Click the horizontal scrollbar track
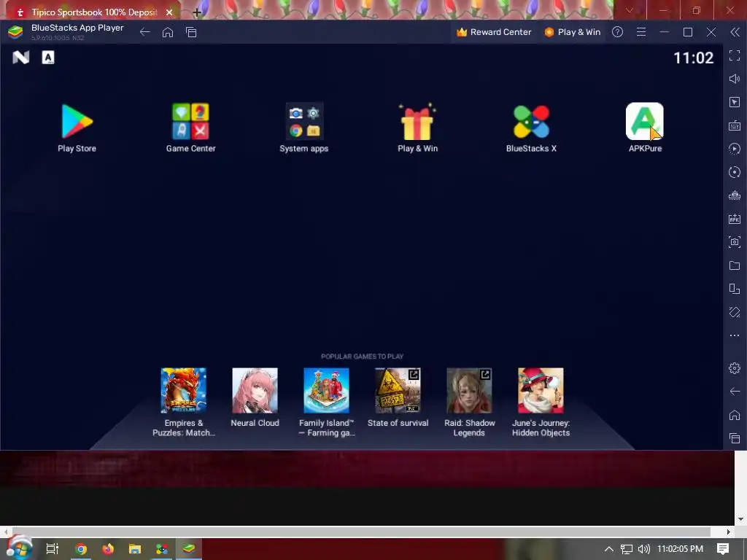The height and width of the screenshot is (560, 747). click(x=362, y=532)
